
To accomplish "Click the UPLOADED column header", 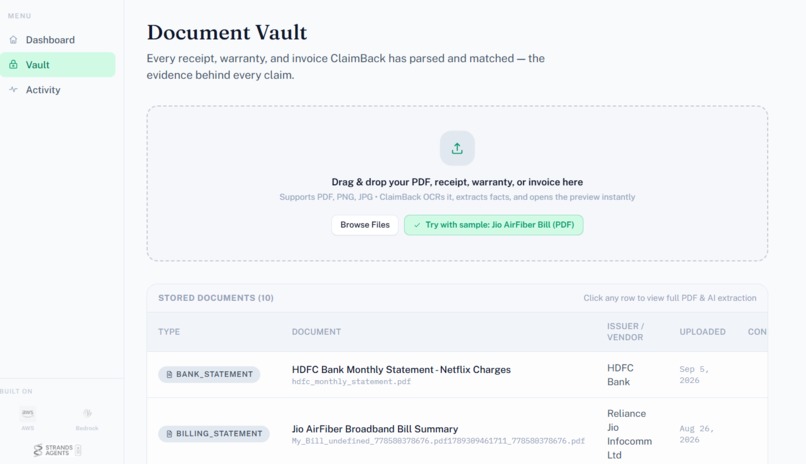I will [702, 332].
